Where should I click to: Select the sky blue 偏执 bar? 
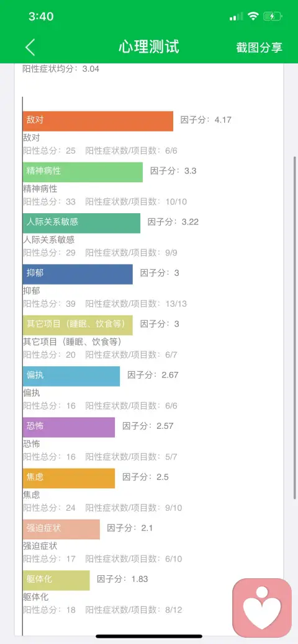71,376
